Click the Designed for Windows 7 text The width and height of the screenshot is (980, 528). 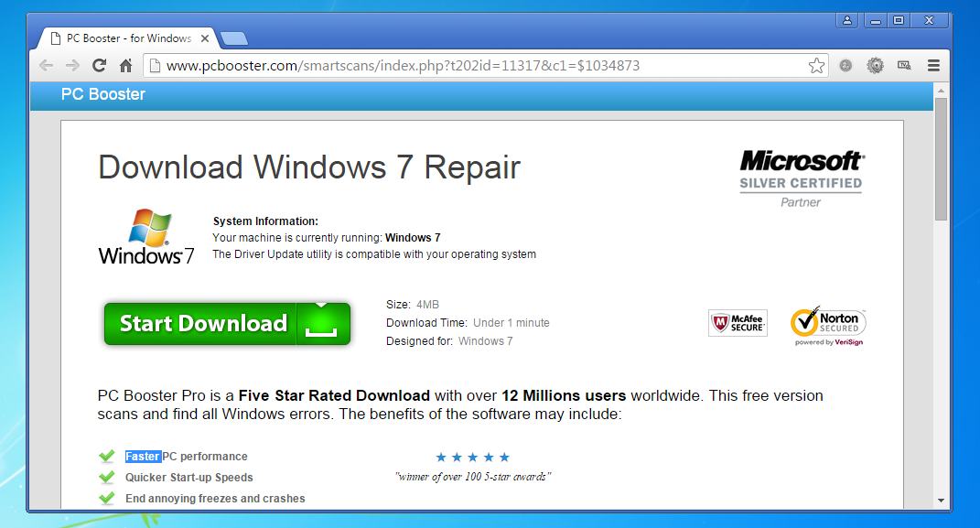pyautogui.click(x=449, y=341)
